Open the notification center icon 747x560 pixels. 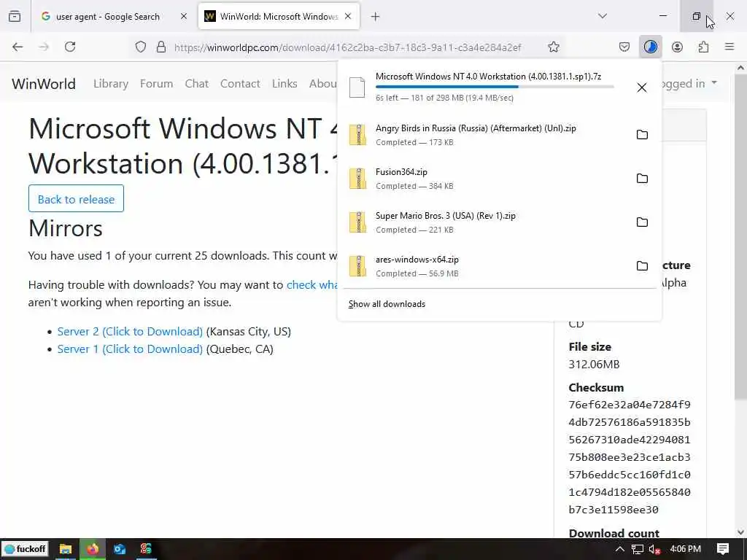click(723, 549)
